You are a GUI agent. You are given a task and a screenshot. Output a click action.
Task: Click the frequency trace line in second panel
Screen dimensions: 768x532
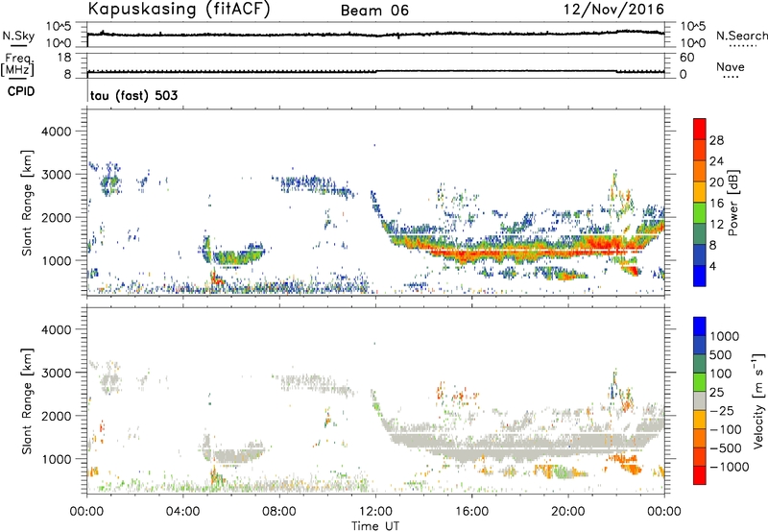pyautogui.click(x=375, y=71)
